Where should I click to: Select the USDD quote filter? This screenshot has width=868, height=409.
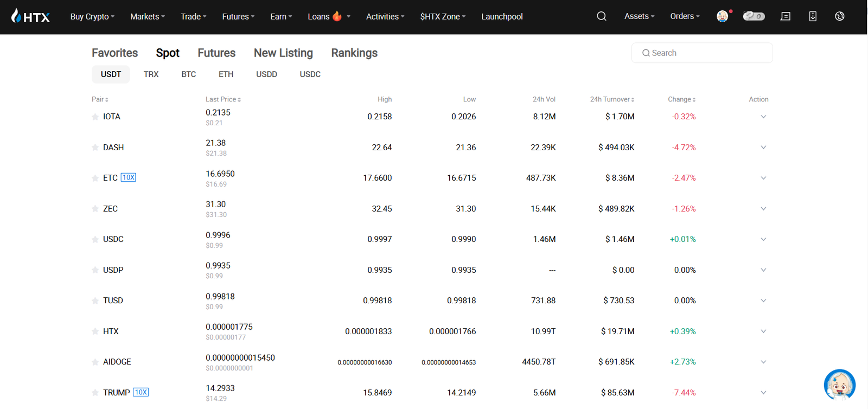coord(266,74)
